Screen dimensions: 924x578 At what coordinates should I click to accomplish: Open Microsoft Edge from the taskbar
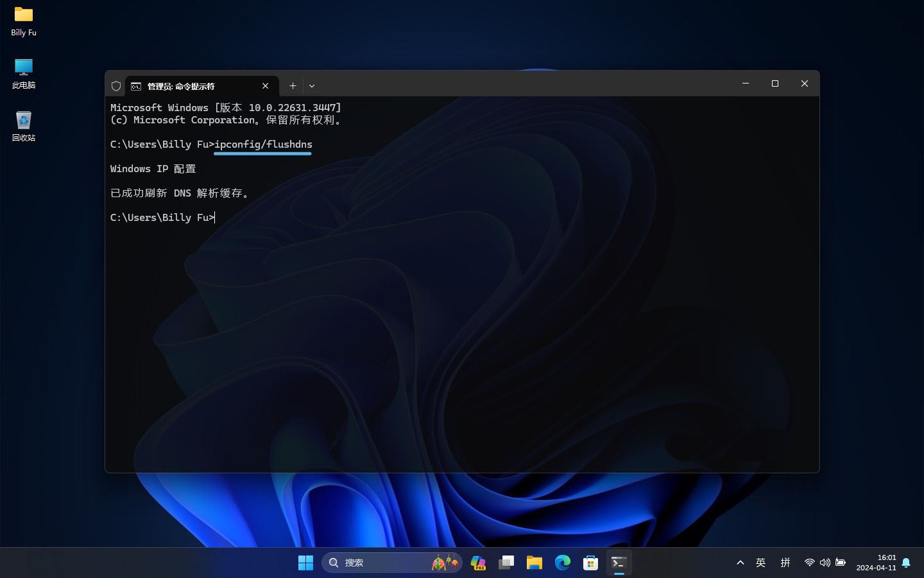[563, 563]
